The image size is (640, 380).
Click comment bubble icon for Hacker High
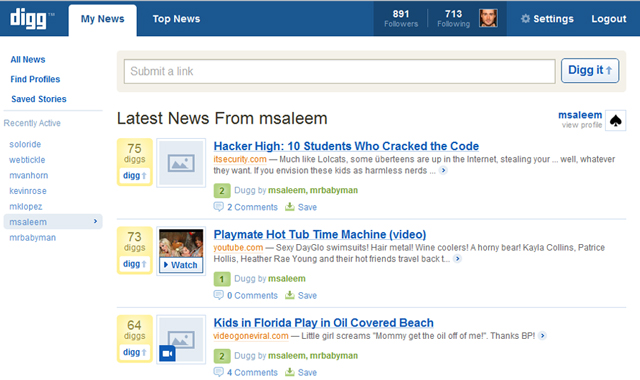[218, 207]
